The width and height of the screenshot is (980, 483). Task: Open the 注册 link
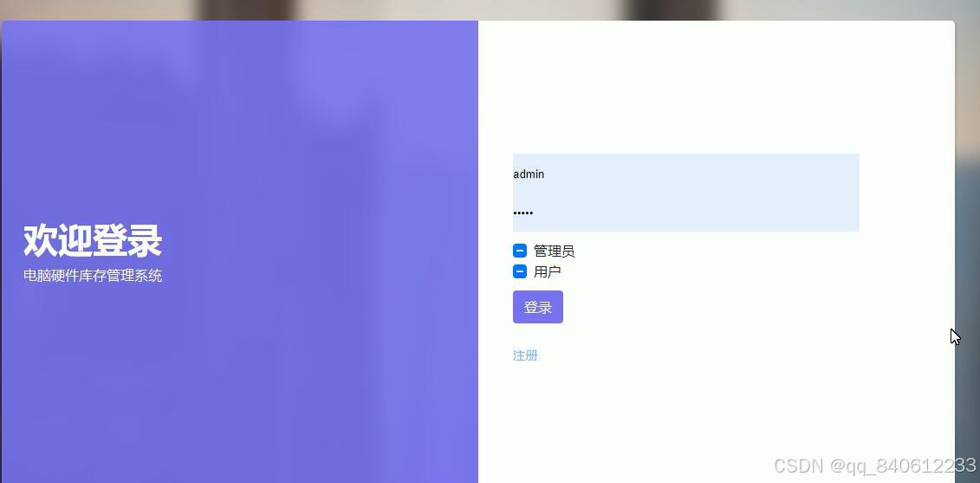(x=525, y=356)
